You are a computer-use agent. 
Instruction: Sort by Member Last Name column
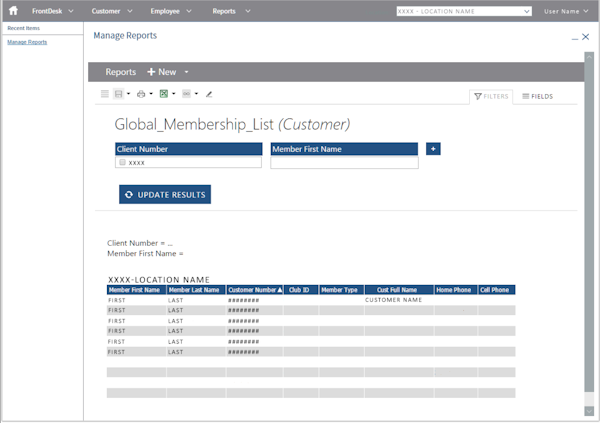pyautogui.click(x=196, y=290)
